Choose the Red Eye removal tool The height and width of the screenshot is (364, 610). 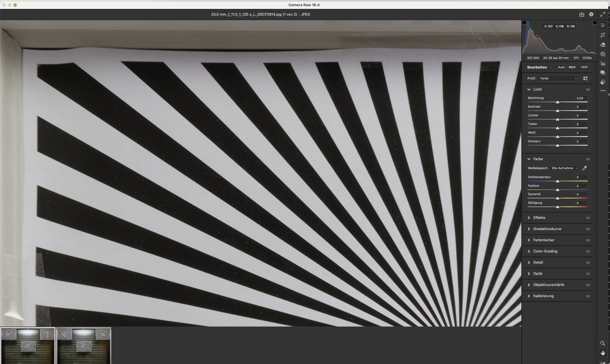click(x=603, y=64)
